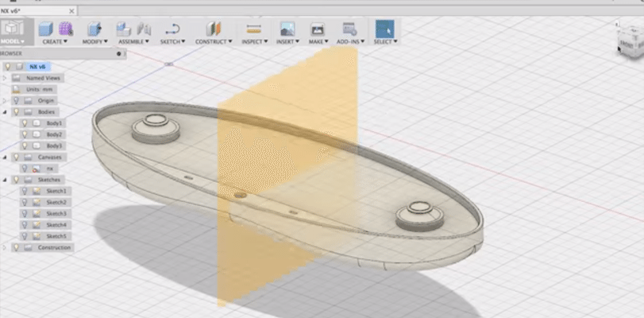Toggle the Construction folder lightbulb
Screen dimensions: 644x318
point(16,248)
